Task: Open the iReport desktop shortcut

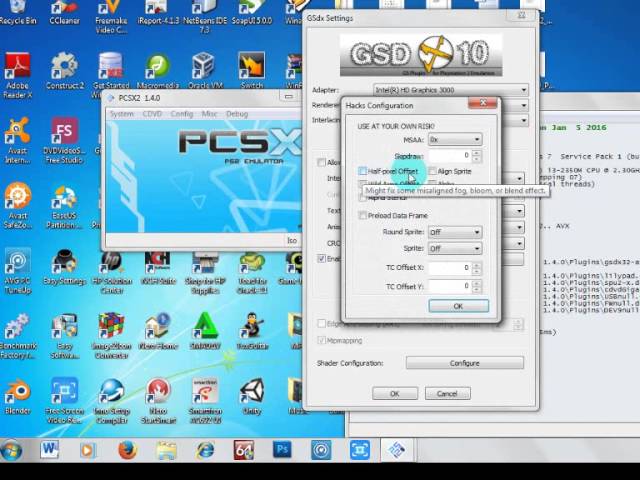Action: click(x=158, y=13)
